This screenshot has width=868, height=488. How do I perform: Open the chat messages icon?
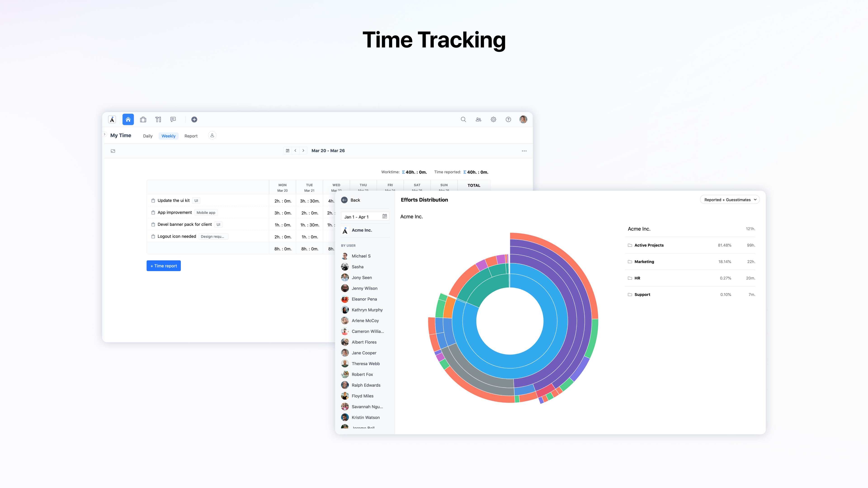click(x=173, y=119)
